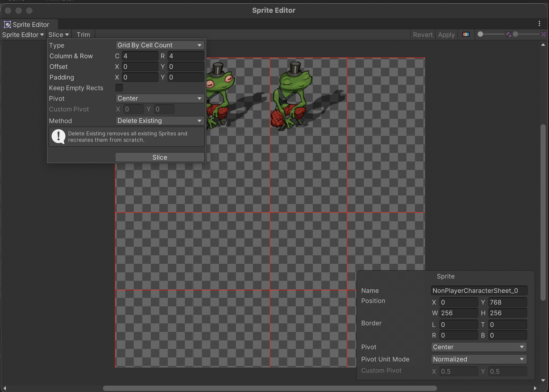The width and height of the screenshot is (549, 392).
Task: Click the mip level checker icon at far right
Action: point(543,34)
